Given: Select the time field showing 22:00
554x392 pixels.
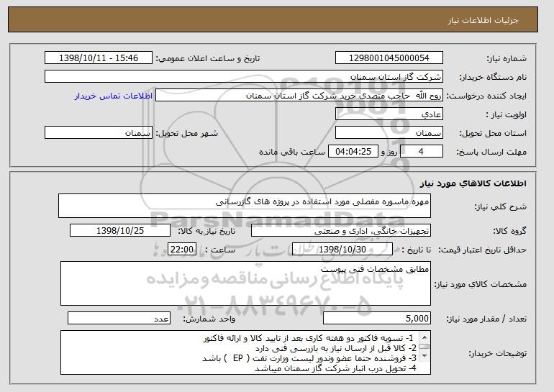Looking at the screenshot, I should coord(182,250).
